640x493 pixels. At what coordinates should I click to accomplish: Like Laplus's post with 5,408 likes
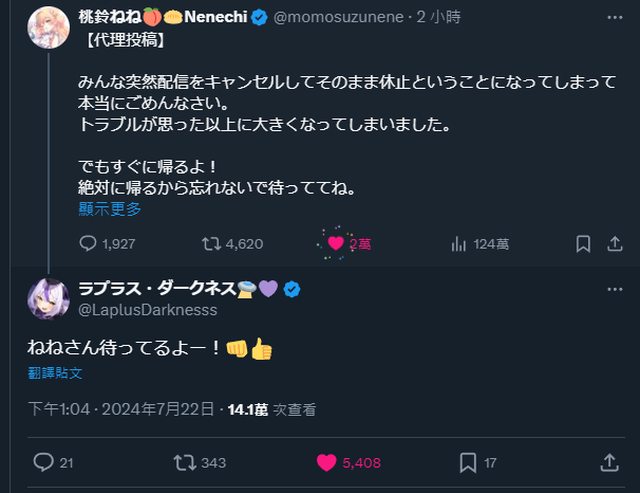click(326, 462)
